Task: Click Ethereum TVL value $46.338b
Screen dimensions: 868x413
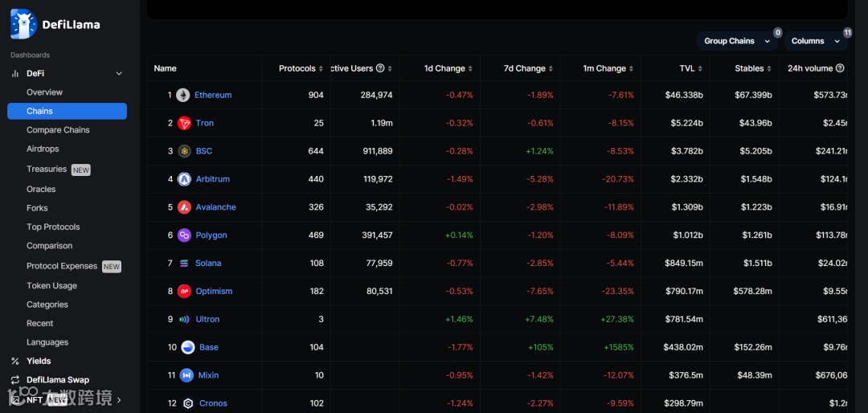Action: coord(684,96)
